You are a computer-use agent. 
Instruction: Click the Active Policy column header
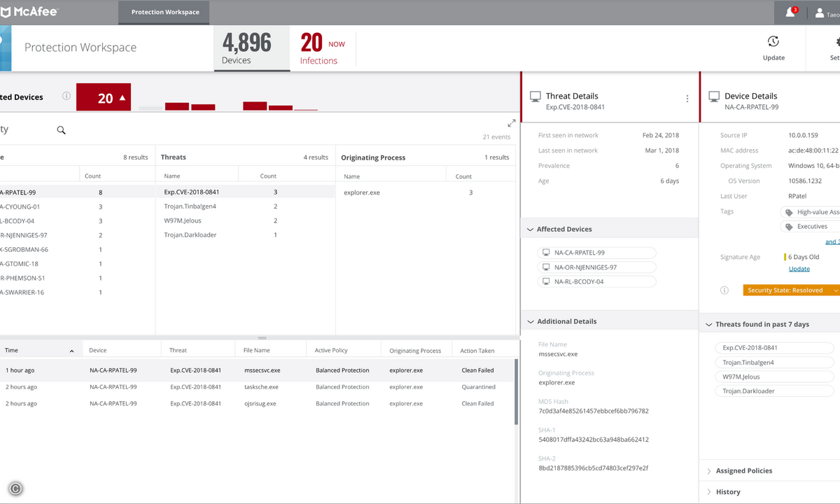[x=344, y=350]
